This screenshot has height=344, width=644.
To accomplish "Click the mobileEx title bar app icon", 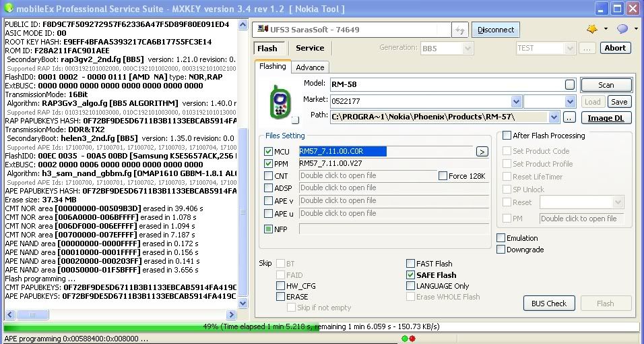I will (x=7, y=9).
